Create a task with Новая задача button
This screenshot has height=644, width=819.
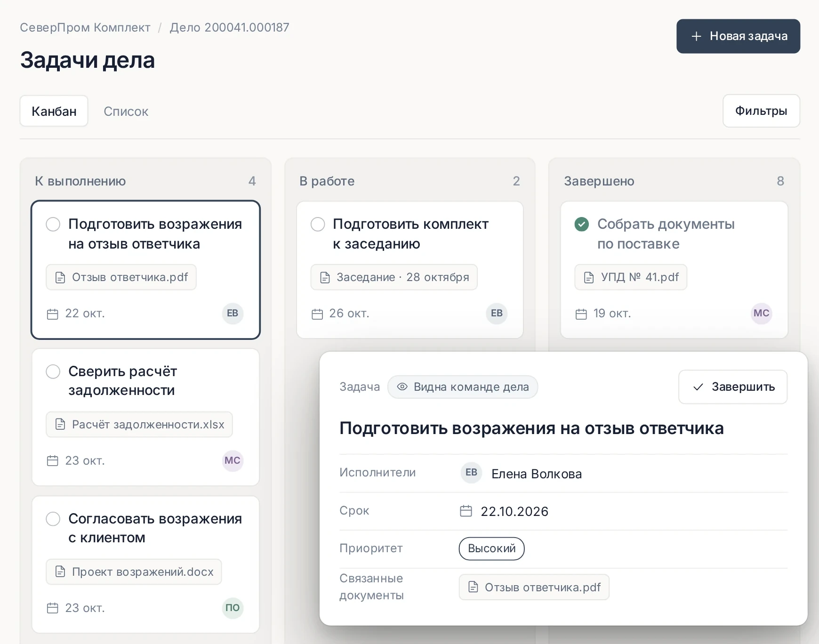pyautogui.click(x=738, y=36)
